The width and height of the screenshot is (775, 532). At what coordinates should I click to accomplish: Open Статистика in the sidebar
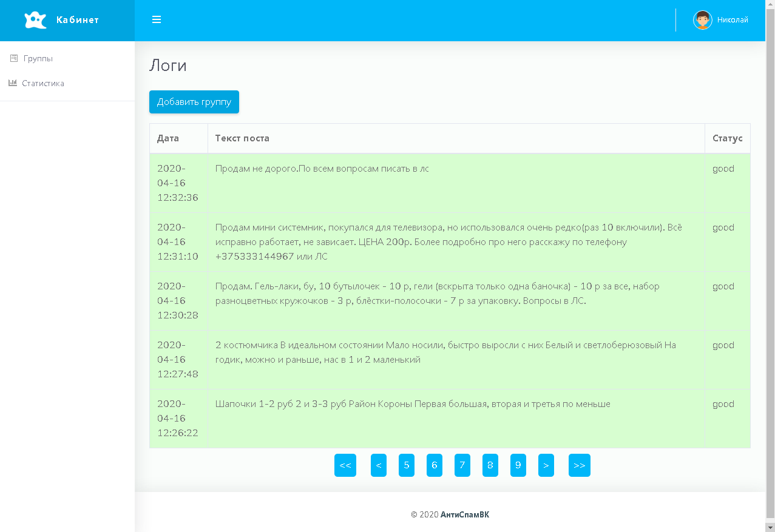click(x=42, y=84)
